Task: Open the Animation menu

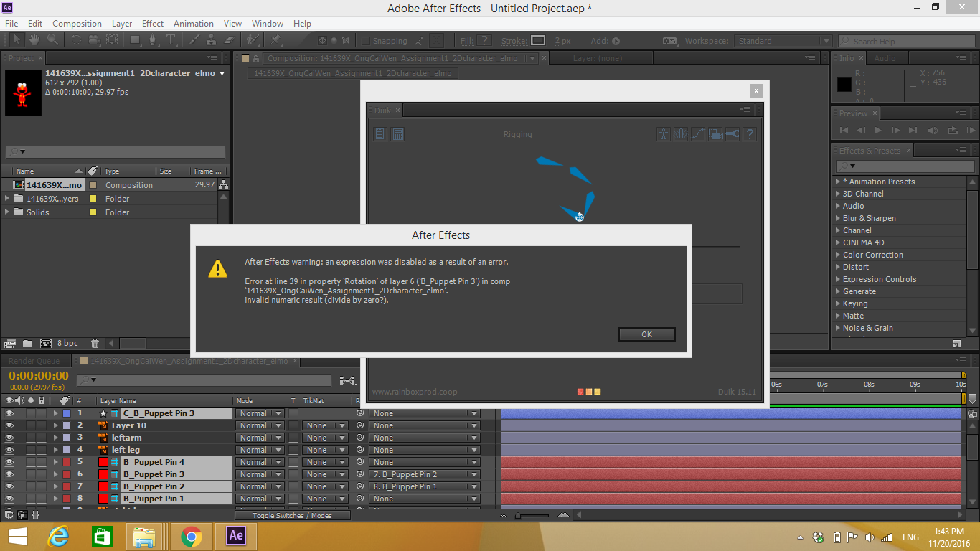Action: pos(193,23)
